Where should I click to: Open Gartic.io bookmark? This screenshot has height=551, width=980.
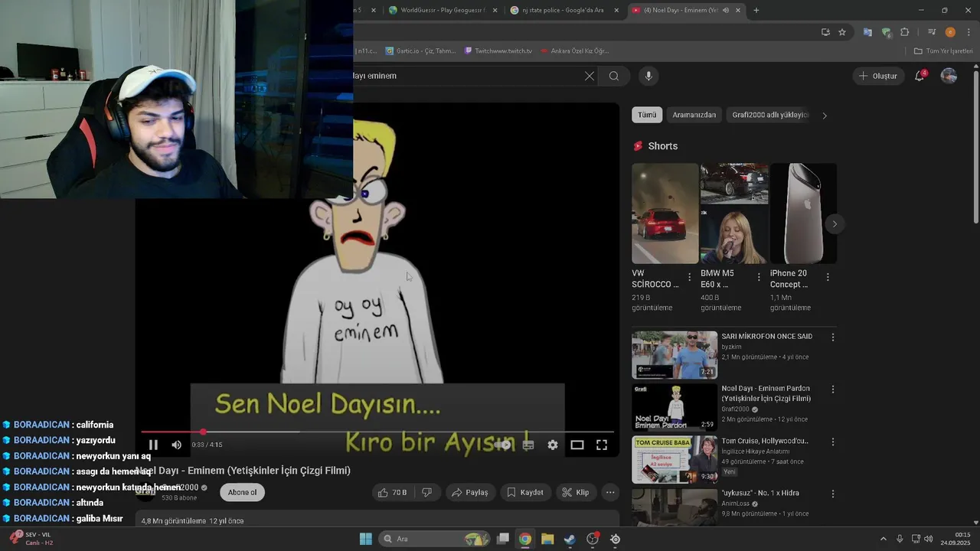click(x=420, y=51)
